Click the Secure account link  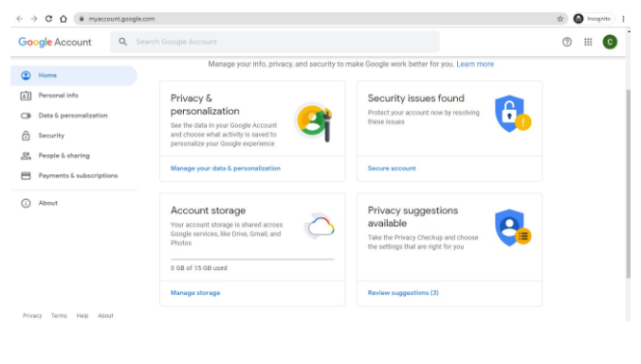click(392, 169)
